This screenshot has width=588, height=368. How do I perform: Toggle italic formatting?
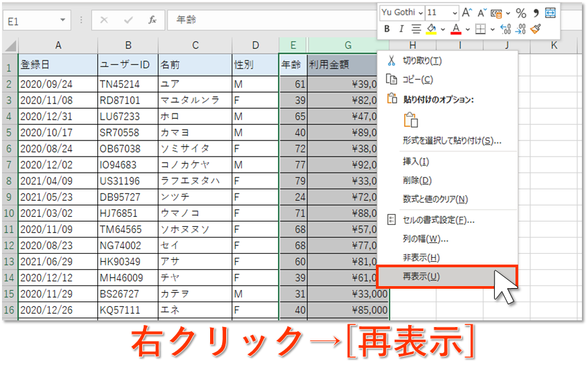401,29
